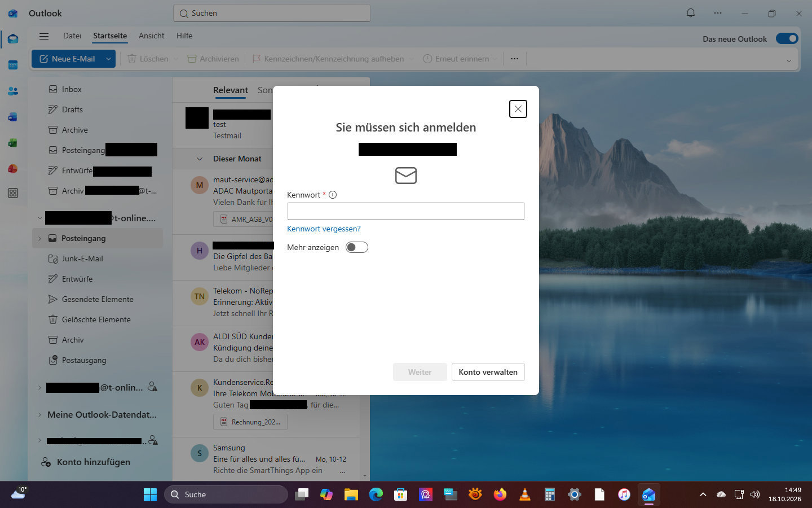812x508 pixels.
Task: Open the Postausgang folder
Action: click(x=84, y=360)
